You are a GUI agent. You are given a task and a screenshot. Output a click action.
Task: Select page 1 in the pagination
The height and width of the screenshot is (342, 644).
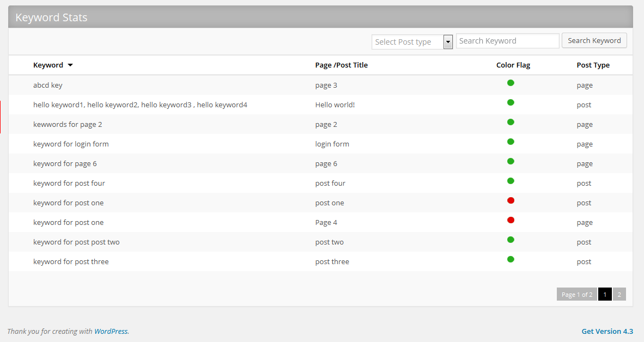tap(604, 295)
